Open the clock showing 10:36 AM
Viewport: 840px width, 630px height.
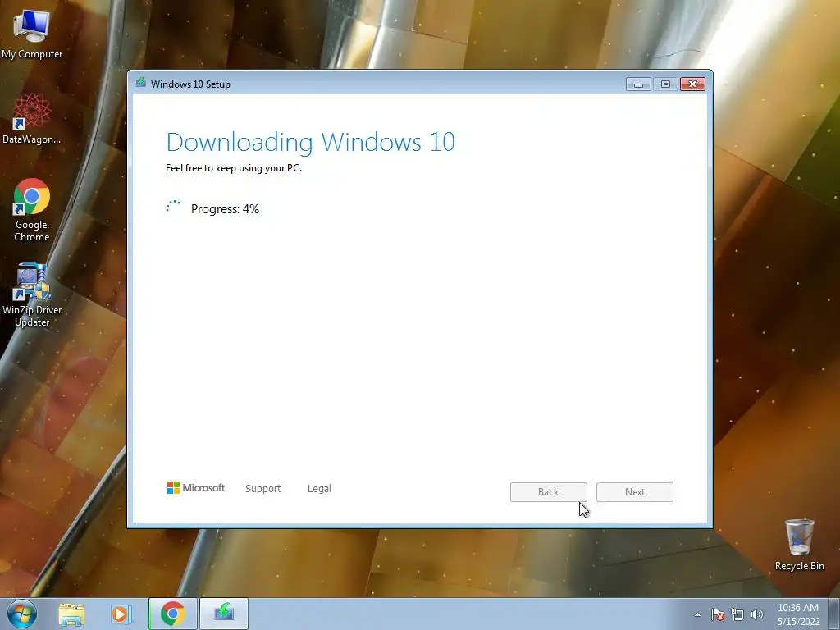coord(798,614)
